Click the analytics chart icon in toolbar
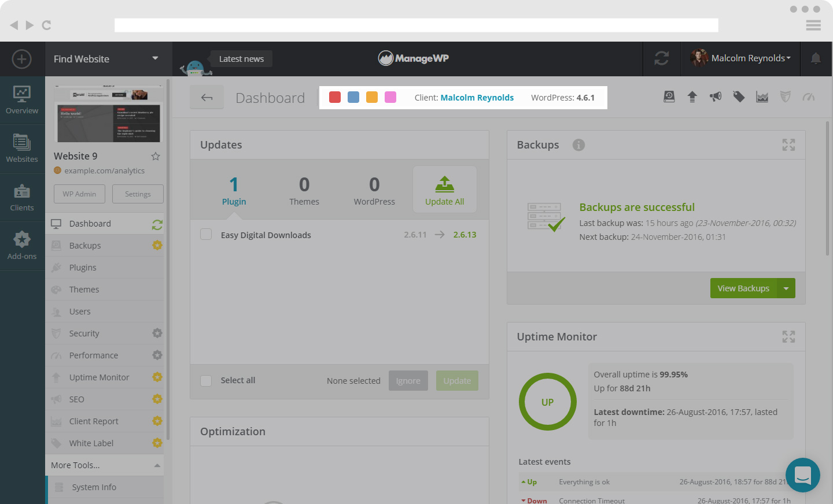The height and width of the screenshot is (504, 833). click(x=762, y=97)
